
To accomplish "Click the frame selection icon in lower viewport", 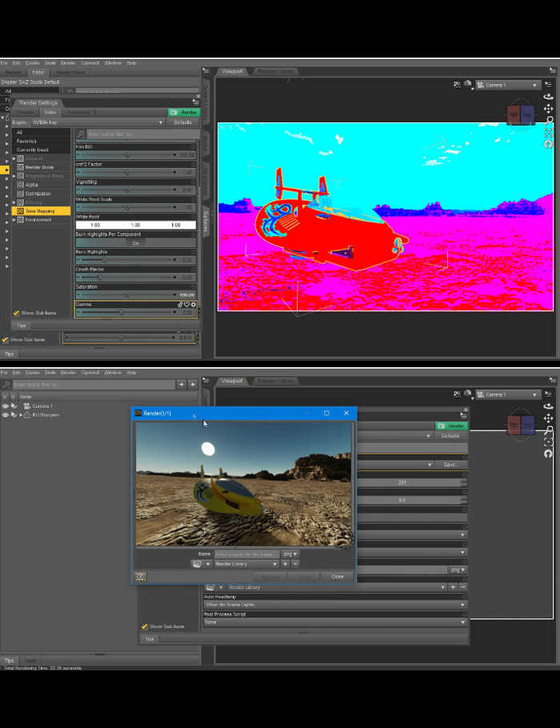I will (x=548, y=442).
